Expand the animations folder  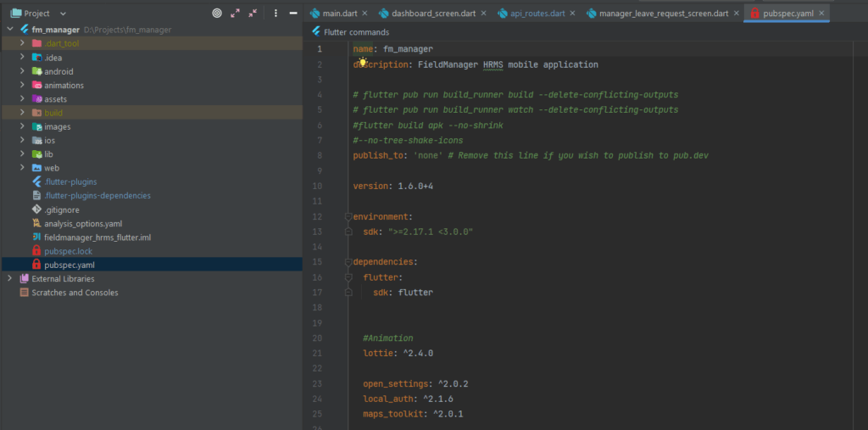tap(22, 85)
